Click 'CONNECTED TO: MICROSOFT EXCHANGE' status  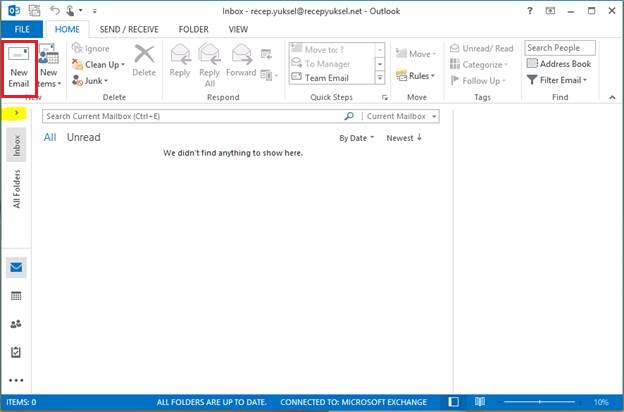click(x=353, y=402)
